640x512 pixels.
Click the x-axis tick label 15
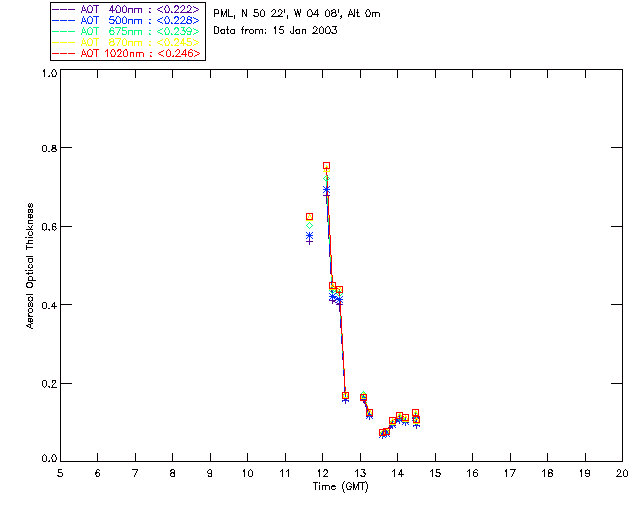435,473
